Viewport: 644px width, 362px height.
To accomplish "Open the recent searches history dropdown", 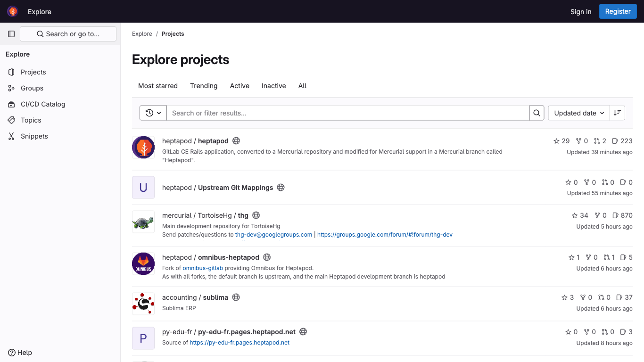I will click(x=153, y=113).
